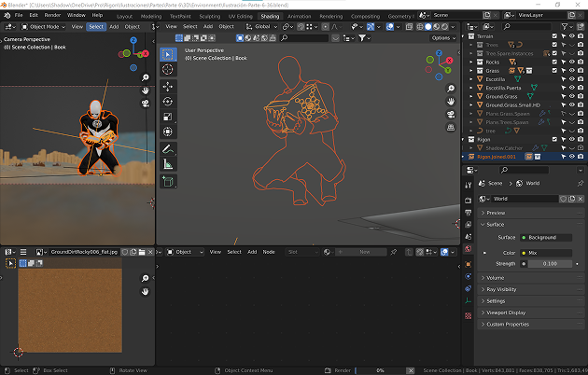This screenshot has width=588, height=375.
Task: Toggle visibility of Ground.Grass object
Action: [571, 97]
